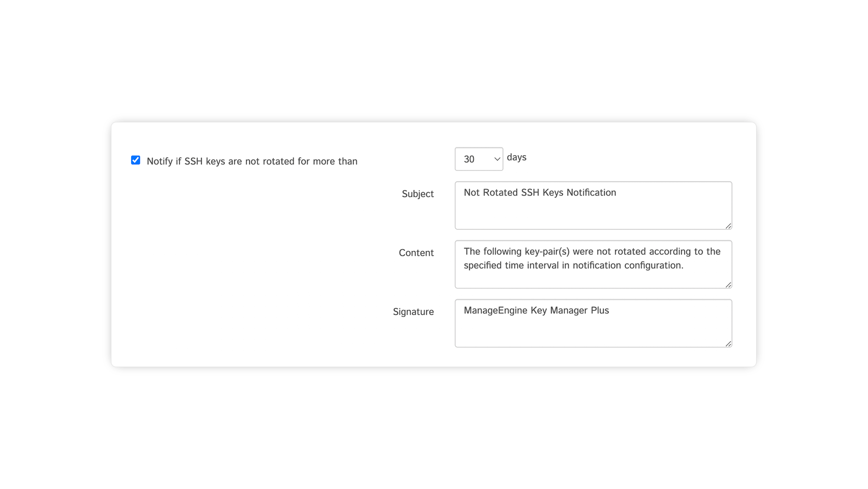Place cursor in "ManageEngine Key Manager Plus" text

[536, 311]
